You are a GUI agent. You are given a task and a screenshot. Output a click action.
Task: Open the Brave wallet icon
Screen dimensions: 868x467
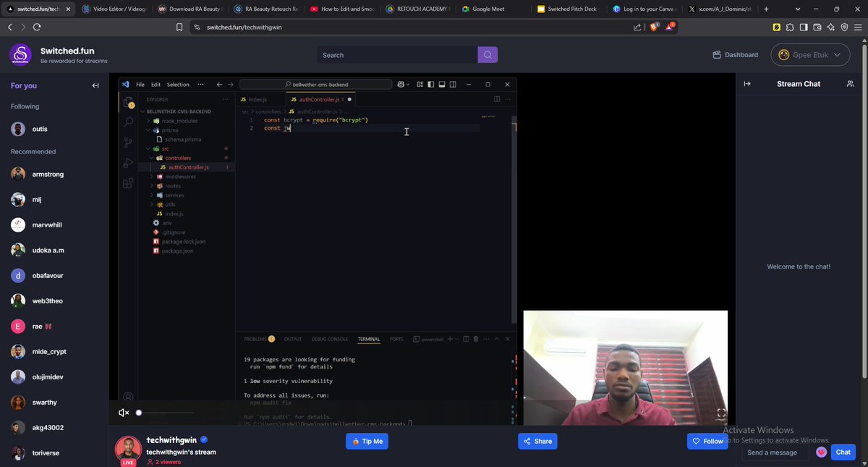pyautogui.click(x=817, y=27)
